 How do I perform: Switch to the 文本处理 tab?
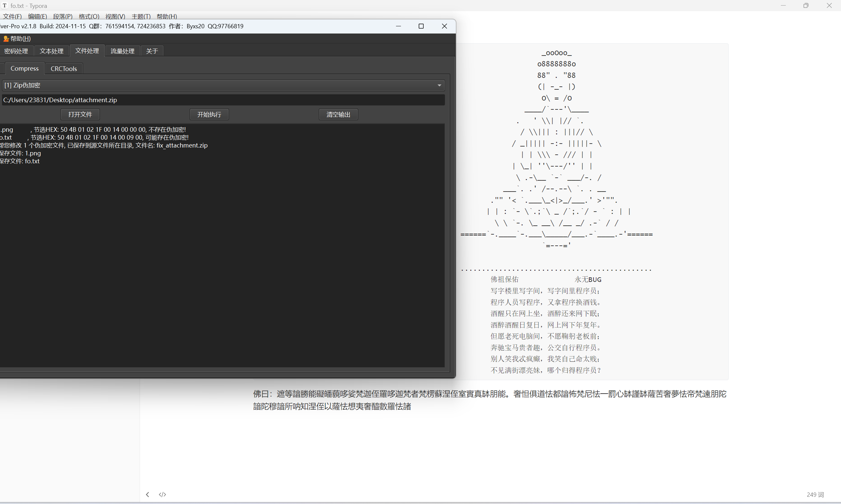[x=52, y=51]
